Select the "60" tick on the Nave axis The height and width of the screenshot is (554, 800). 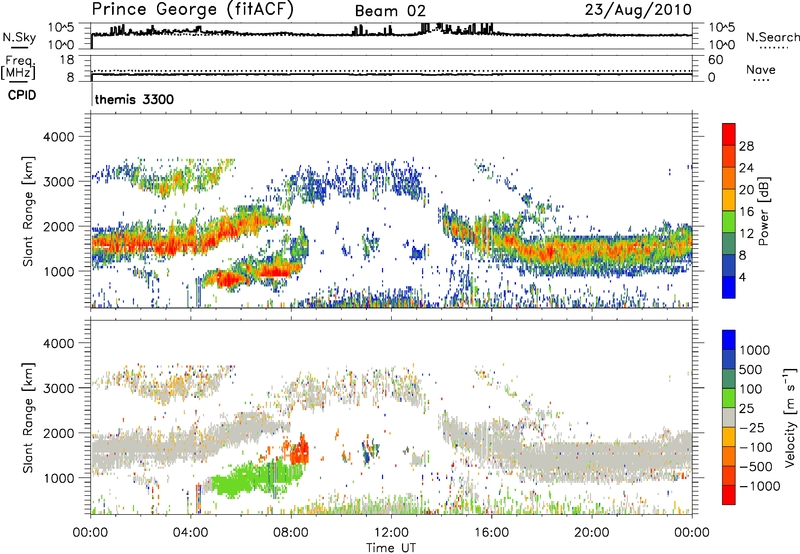(715, 60)
